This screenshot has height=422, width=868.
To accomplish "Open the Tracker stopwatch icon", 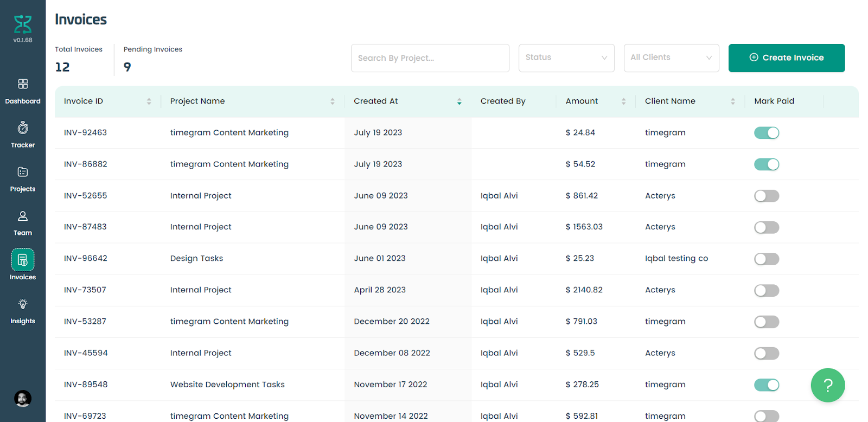I will pos(23,128).
